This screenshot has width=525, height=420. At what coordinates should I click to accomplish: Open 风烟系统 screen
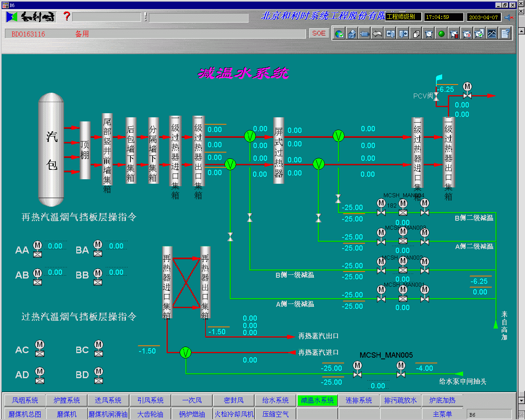click(x=25, y=400)
